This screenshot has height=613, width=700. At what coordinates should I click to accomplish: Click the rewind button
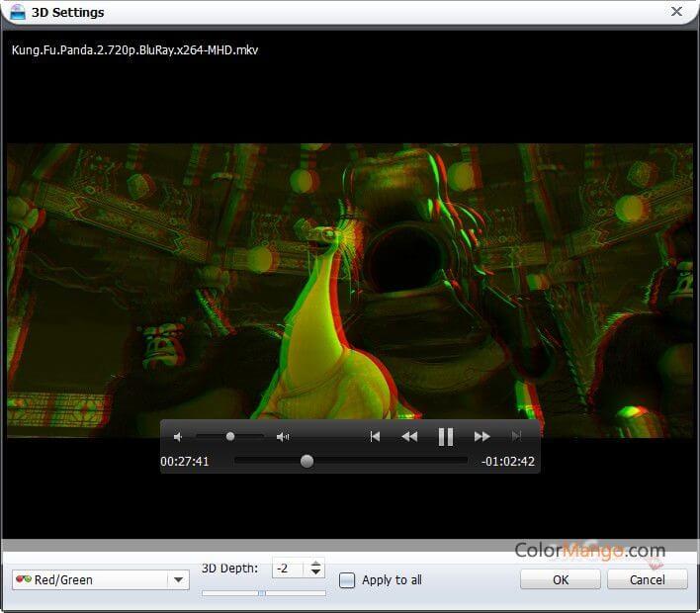point(408,436)
